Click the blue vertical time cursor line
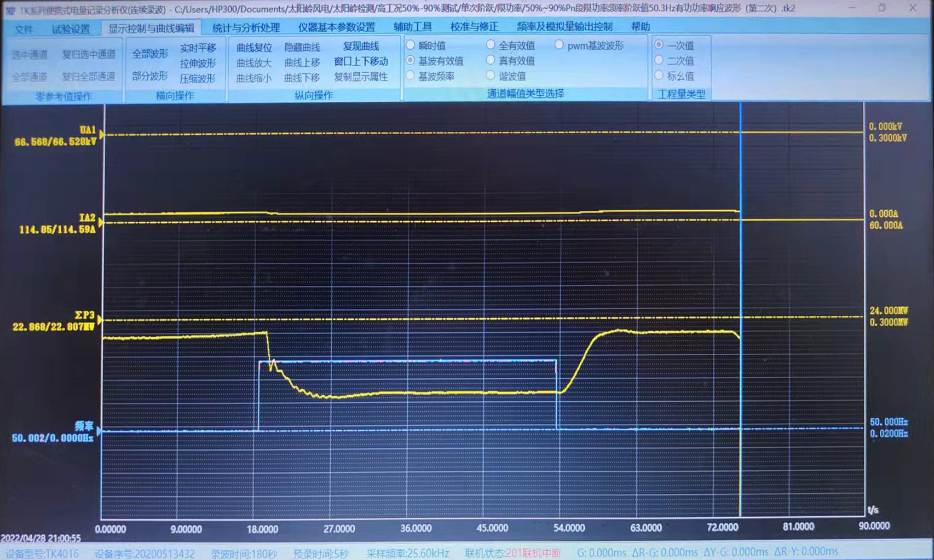Screen dimensions: 934x560 click(x=740, y=274)
